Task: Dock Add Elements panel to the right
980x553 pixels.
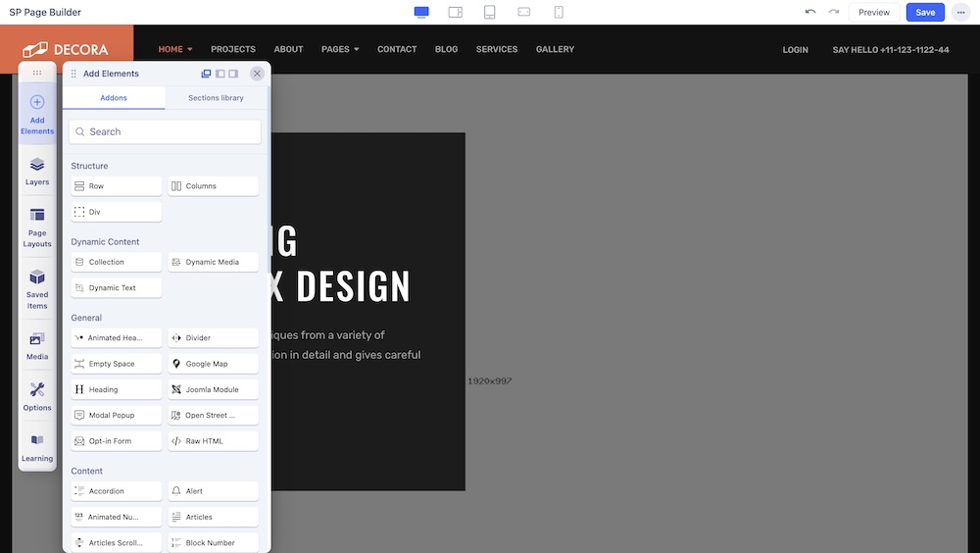Action: (233, 74)
